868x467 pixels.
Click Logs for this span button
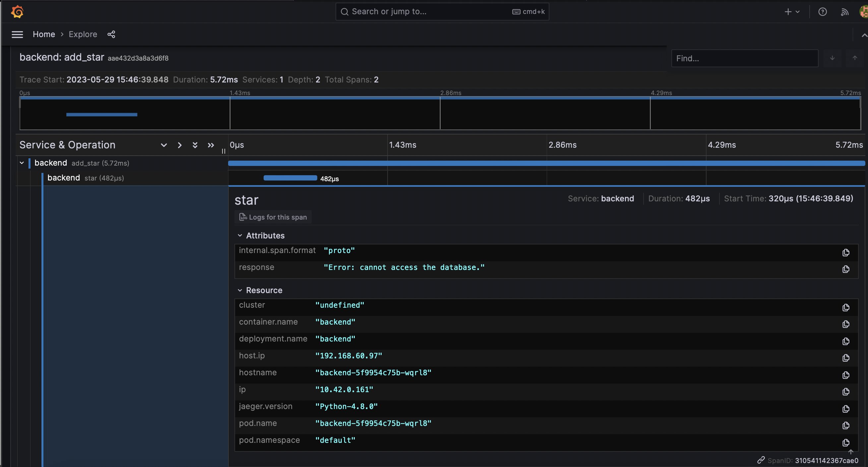(273, 217)
